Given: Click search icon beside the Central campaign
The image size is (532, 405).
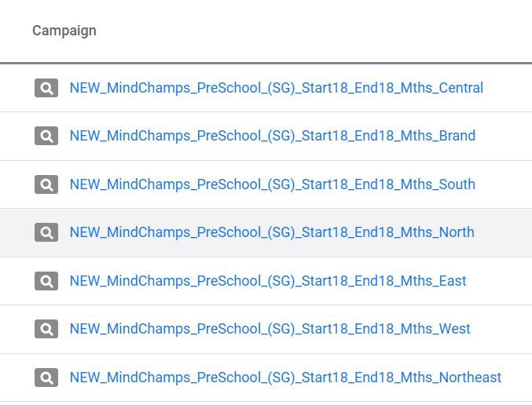Looking at the screenshot, I should coord(46,88).
